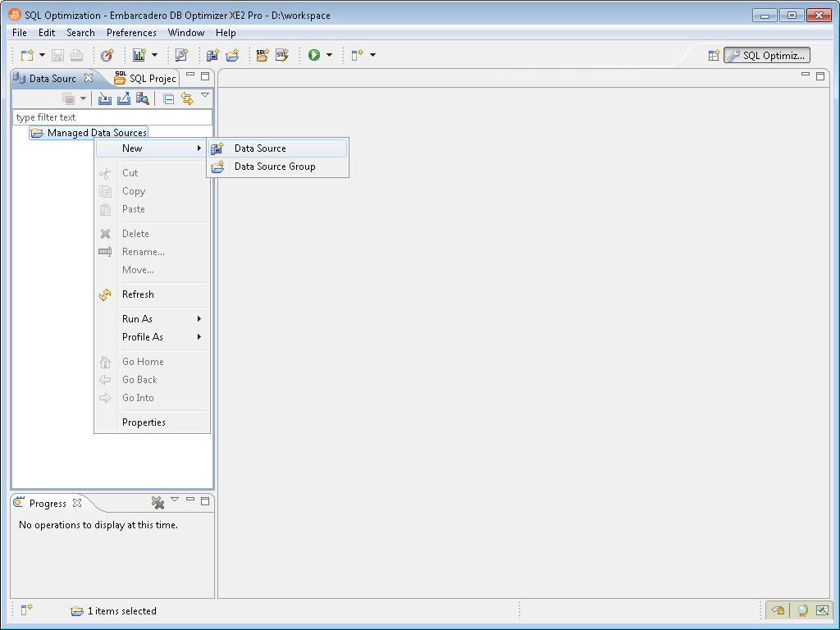Click the fast view icon in main toolbar

358,55
